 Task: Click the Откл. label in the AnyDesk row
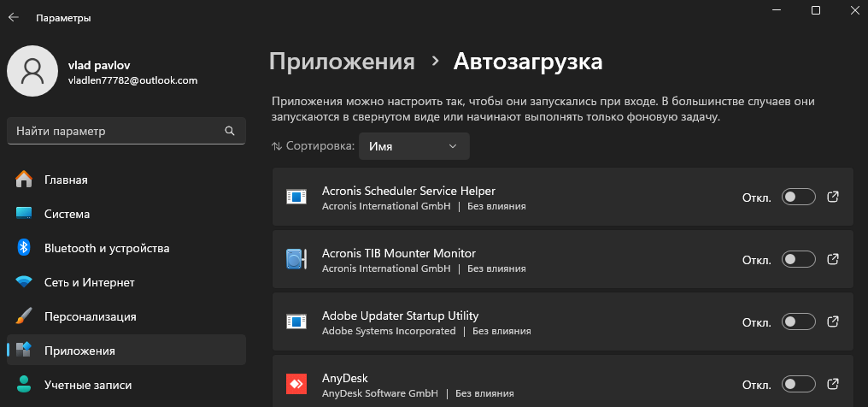tap(757, 384)
